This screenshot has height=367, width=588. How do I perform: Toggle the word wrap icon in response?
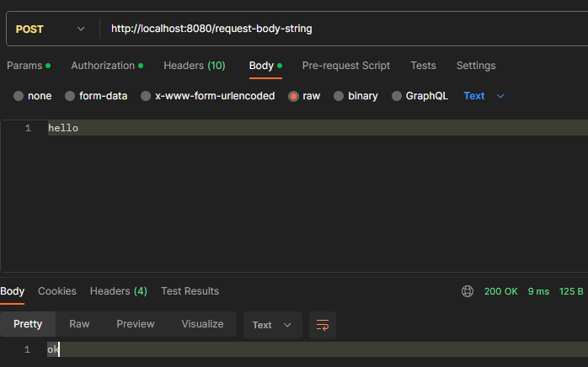click(x=323, y=325)
